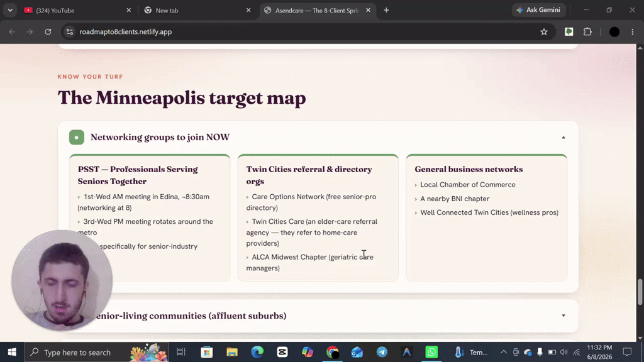This screenshot has height=362, width=644.
Task: Click the PSST Professionals Serving Seniors Together heading
Action: (x=138, y=175)
